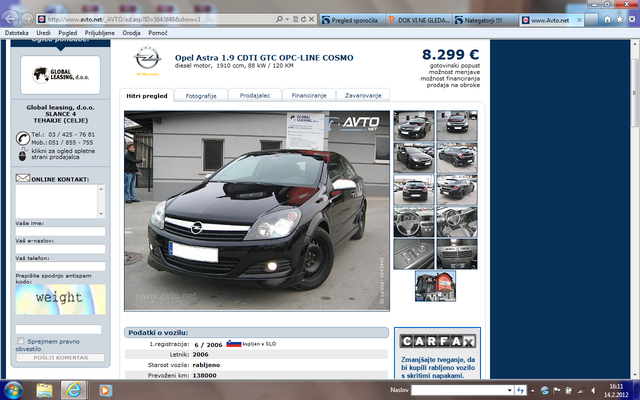Open seller website link klikni za ogled
640x400 pixels.
(x=63, y=154)
